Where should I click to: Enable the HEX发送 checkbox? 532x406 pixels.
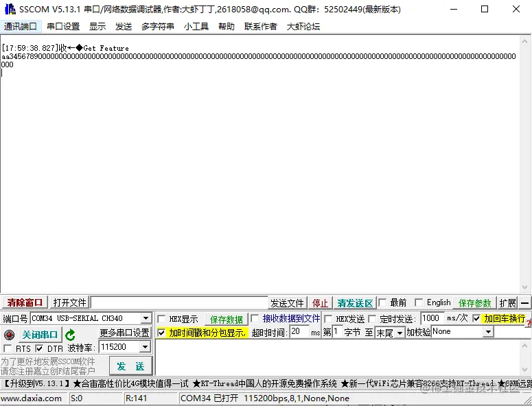tap(328, 319)
